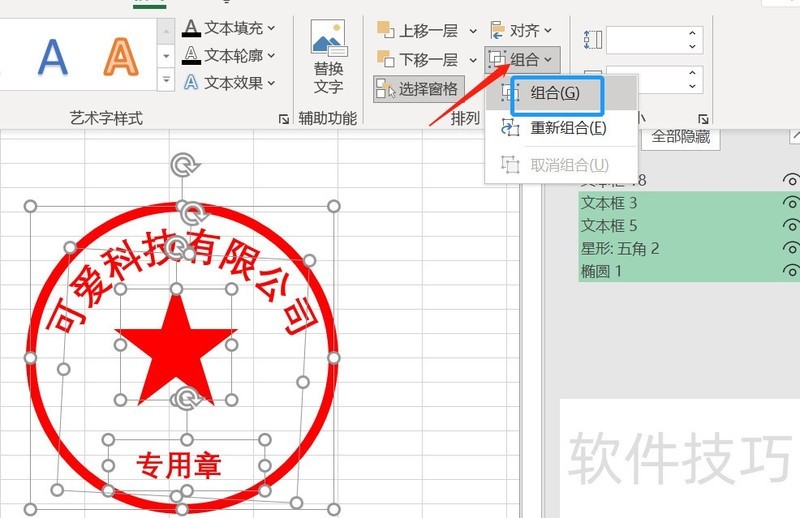Open the 文本轮廓 dropdown arrow
The width and height of the screenshot is (800, 518).
[x=271, y=55]
